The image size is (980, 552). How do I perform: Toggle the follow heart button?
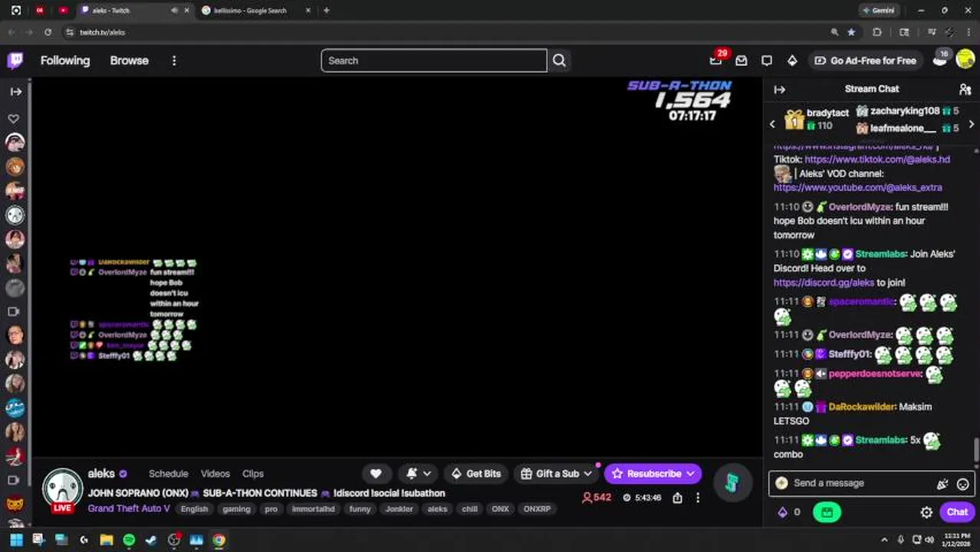point(376,474)
